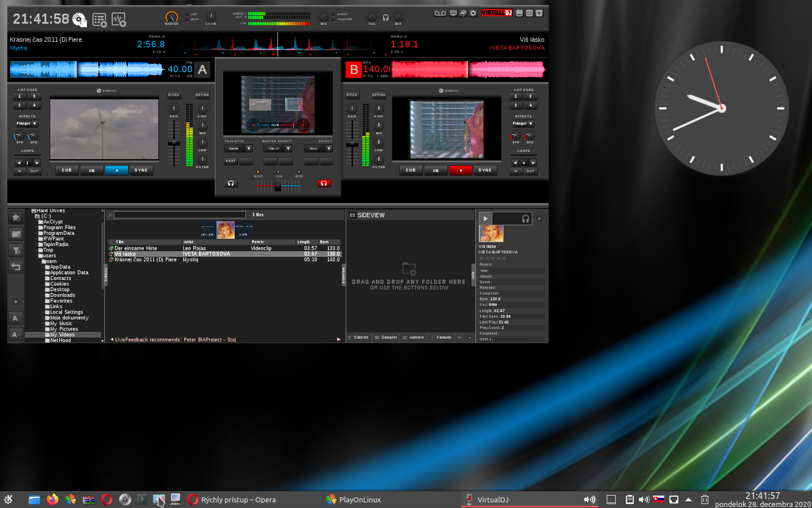Click the filter folder icon in the browser sidebar
This screenshot has height=508, width=812.
[16, 250]
